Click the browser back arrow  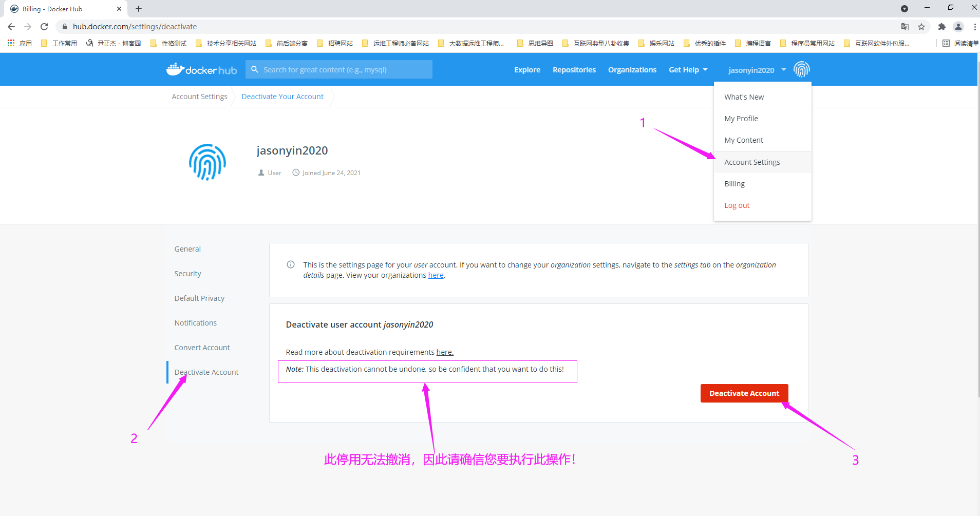tap(11, 27)
